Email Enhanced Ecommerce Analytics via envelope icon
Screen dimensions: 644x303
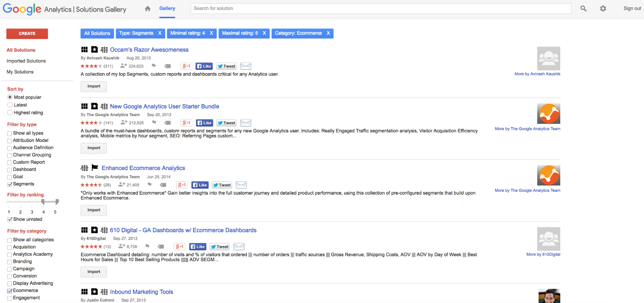(241, 185)
